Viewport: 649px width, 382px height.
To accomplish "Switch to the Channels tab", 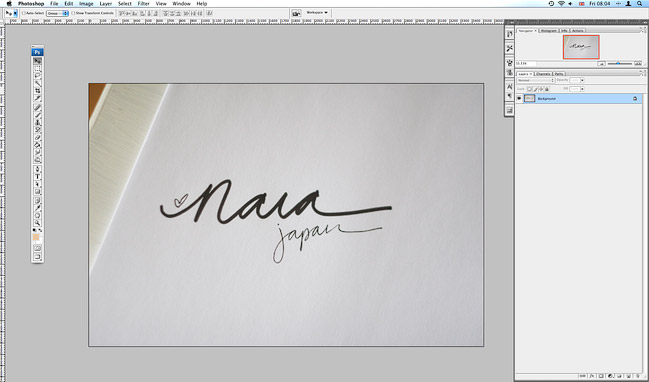I will tap(543, 74).
